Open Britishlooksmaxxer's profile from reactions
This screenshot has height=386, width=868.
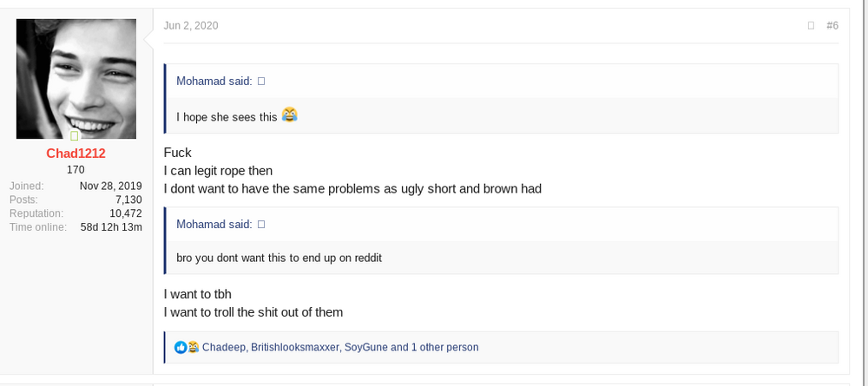(x=295, y=347)
